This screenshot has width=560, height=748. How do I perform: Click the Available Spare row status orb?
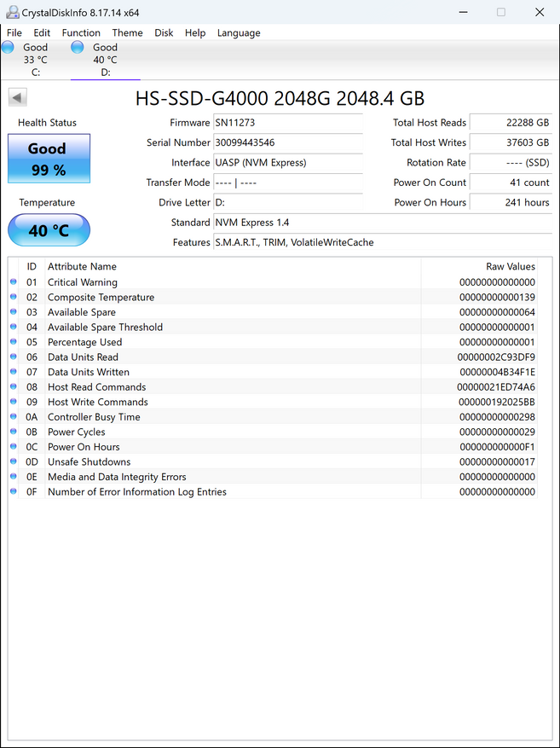14,312
